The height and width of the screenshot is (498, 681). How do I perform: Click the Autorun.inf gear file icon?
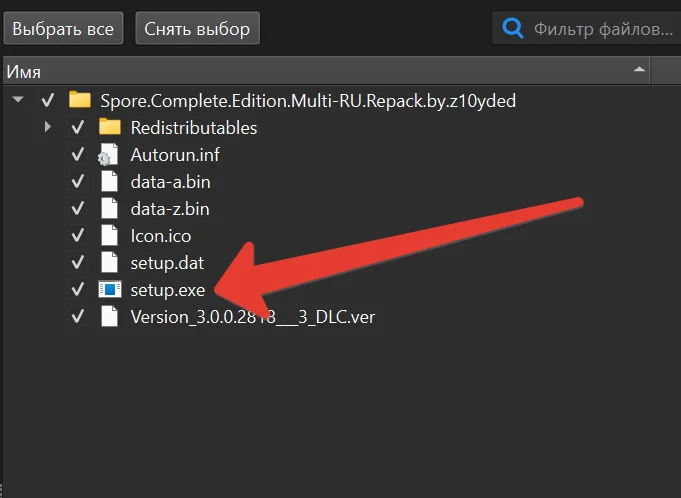click(x=109, y=155)
